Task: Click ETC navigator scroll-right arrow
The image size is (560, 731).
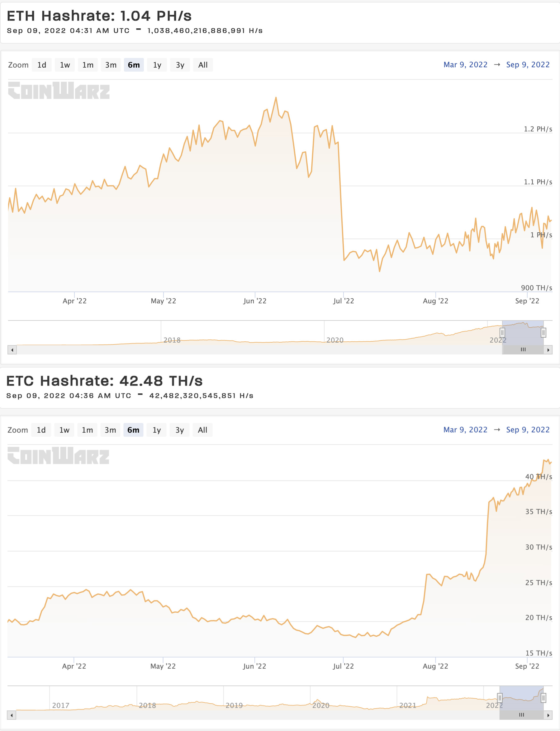Action: [x=548, y=715]
